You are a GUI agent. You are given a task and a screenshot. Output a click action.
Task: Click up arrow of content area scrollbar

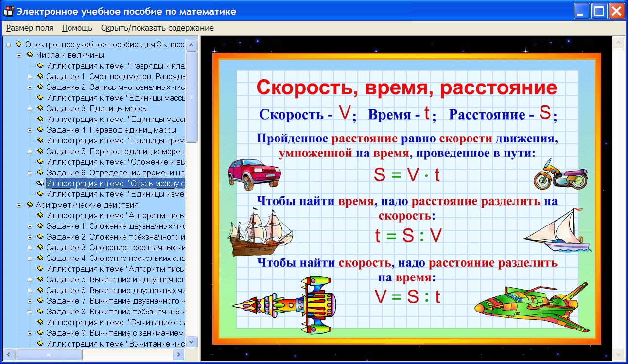tap(619, 44)
